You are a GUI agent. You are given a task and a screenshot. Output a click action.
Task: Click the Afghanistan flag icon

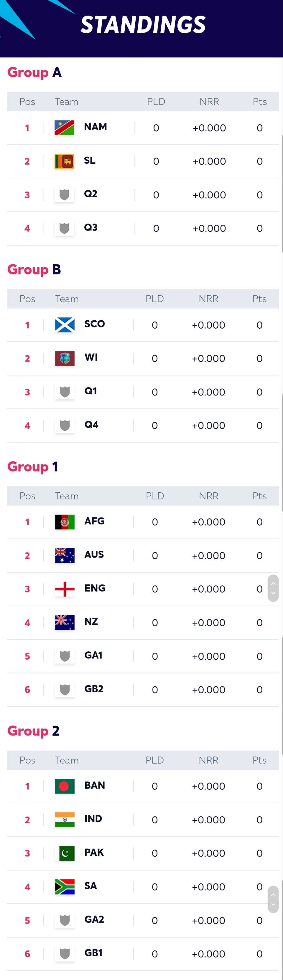pos(65,522)
